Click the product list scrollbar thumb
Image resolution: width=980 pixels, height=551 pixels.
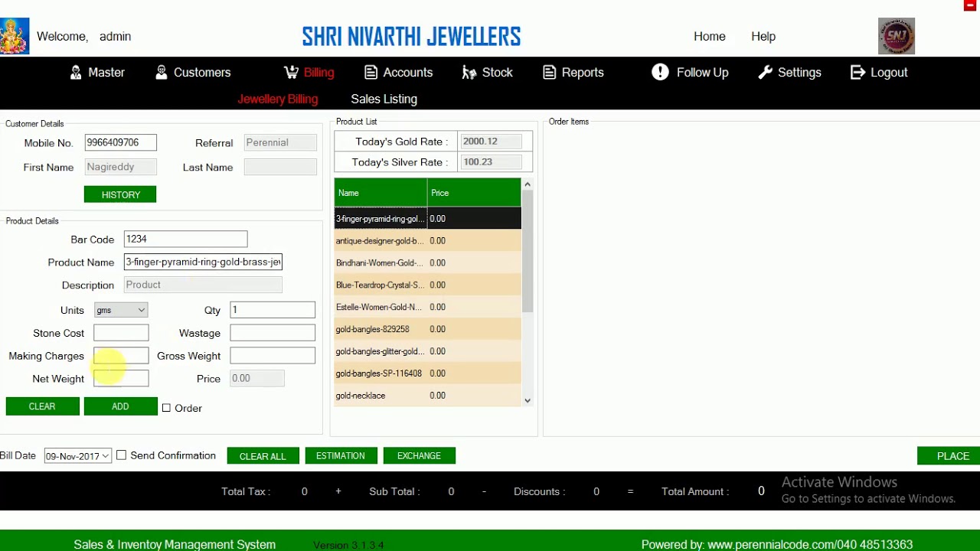(x=527, y=251)
